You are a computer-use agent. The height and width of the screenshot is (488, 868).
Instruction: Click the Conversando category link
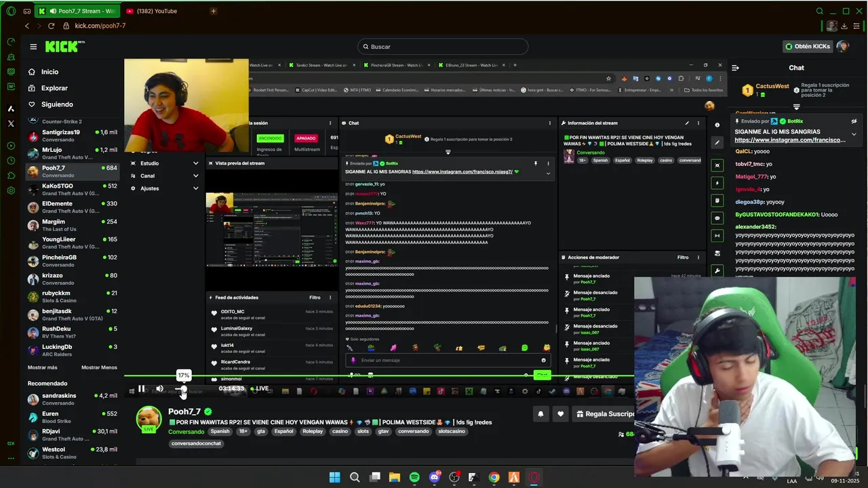[x=186, y=432]
